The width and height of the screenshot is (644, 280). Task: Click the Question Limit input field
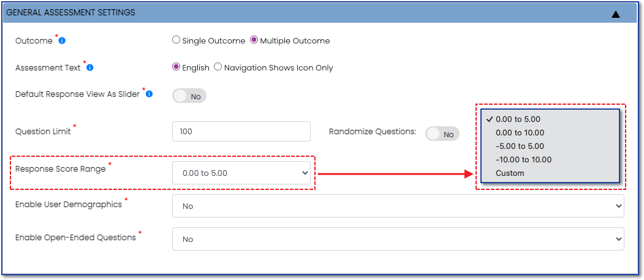click(x=241, y=131)
